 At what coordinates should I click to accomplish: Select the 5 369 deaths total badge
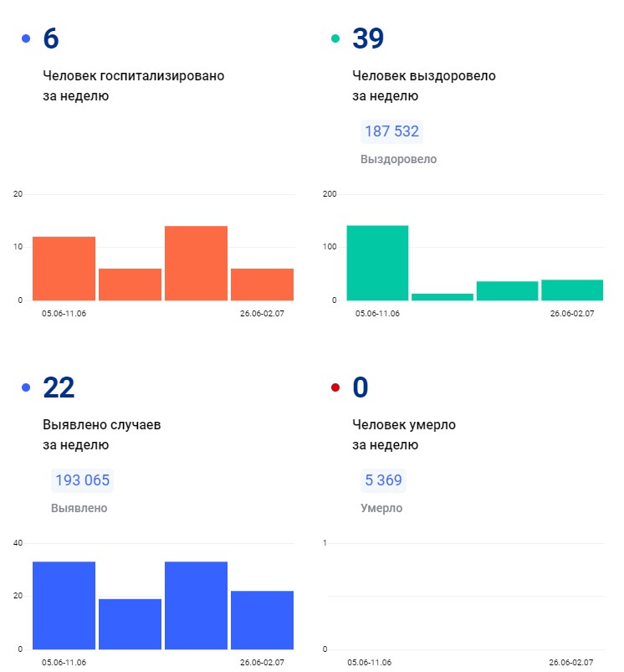pyautogui.click(x=383, y=480)
